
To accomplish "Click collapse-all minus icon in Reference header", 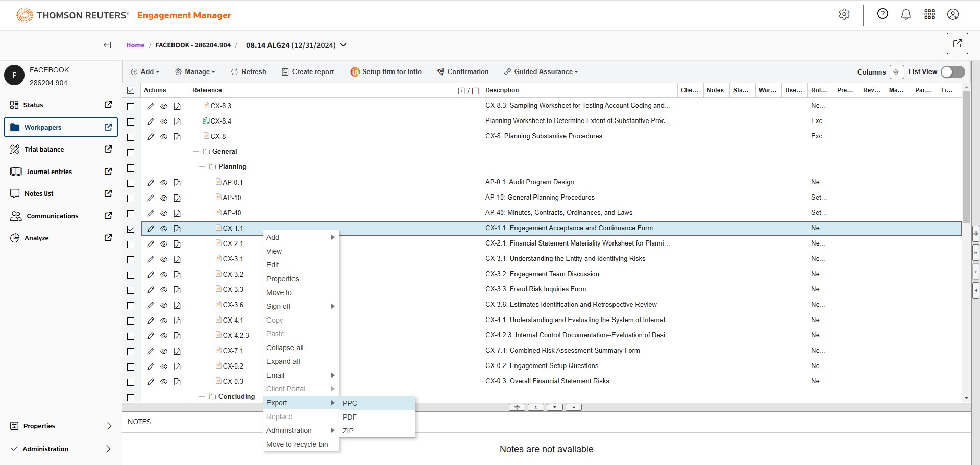I will [476, 91].
